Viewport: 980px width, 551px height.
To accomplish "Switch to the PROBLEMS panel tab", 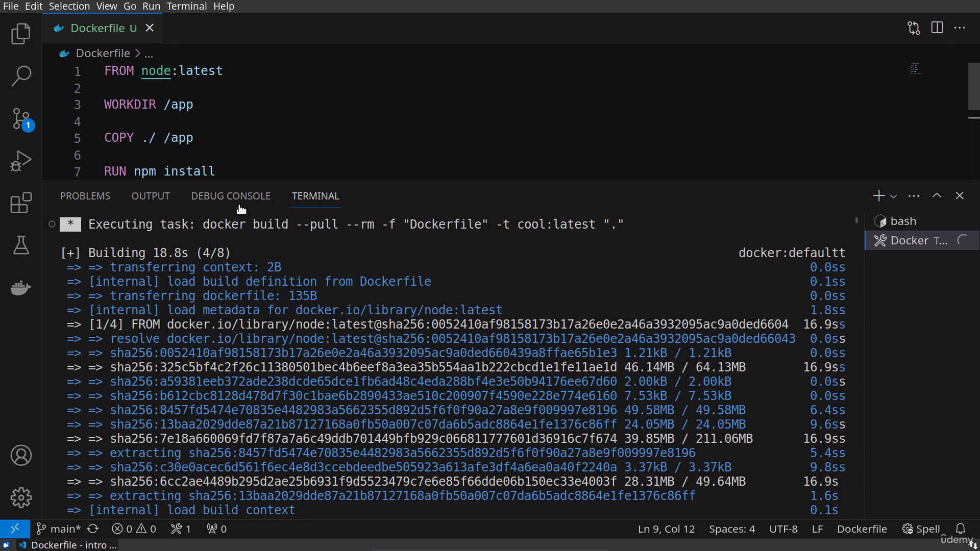I will pyautogui.click(x=85, y=196).
